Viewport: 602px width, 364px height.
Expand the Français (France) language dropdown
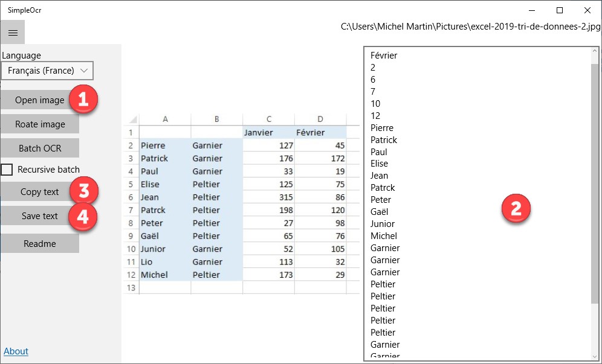(x=47, y=71)
